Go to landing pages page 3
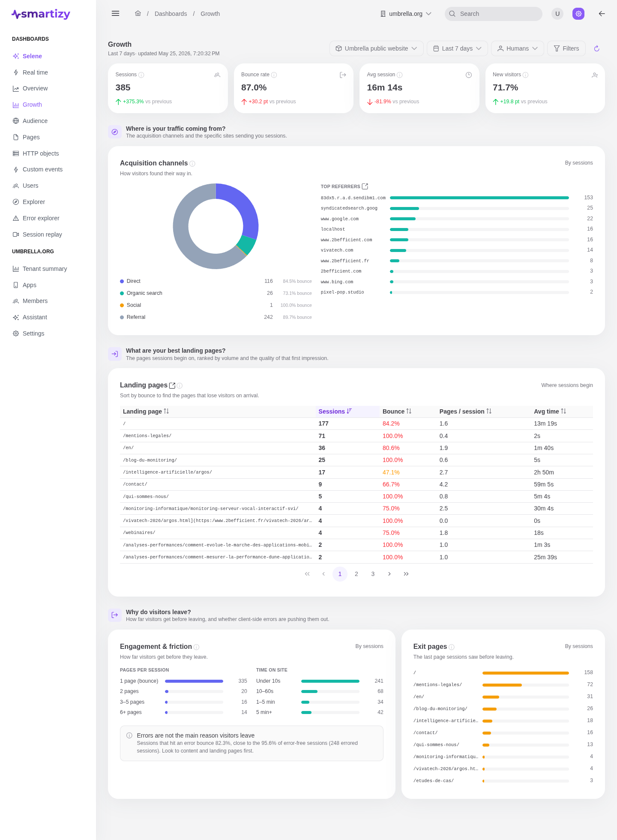617x840 pixels. point(373,574)
